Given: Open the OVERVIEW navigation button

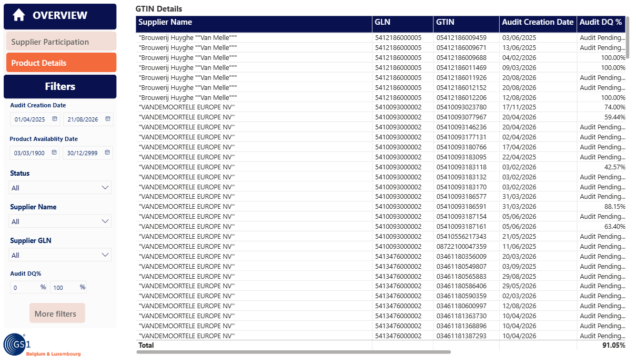Looking at the screenshot, I should (x=60, y=16).
